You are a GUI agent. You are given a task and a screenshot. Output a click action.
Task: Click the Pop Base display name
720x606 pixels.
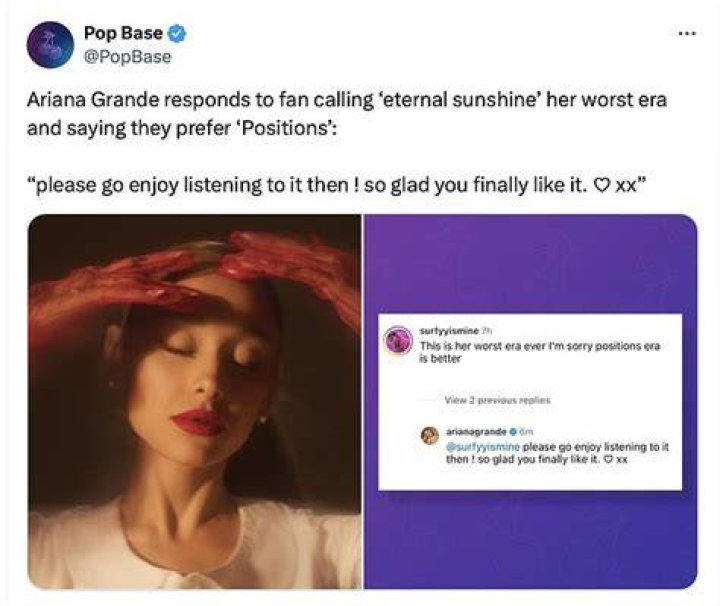click(x=123, y=33)
